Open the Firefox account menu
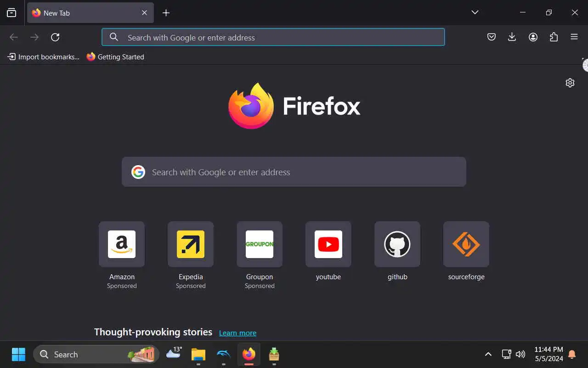The height and width of the screenshot is (368, 588). coord(533,37)
